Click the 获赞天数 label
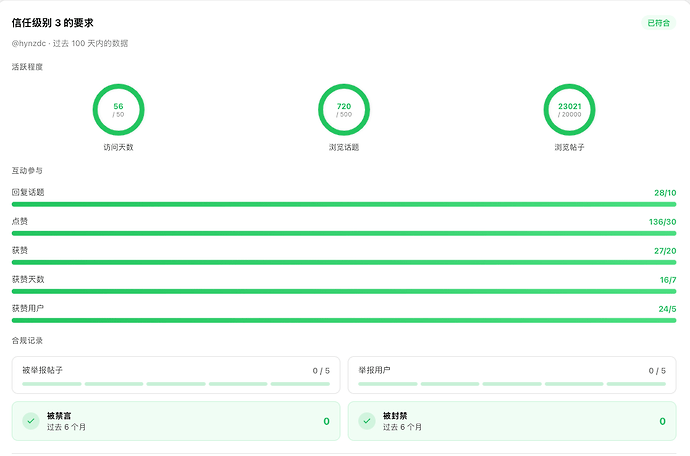Viewport: 690px width, 456px height. point(28,279)
